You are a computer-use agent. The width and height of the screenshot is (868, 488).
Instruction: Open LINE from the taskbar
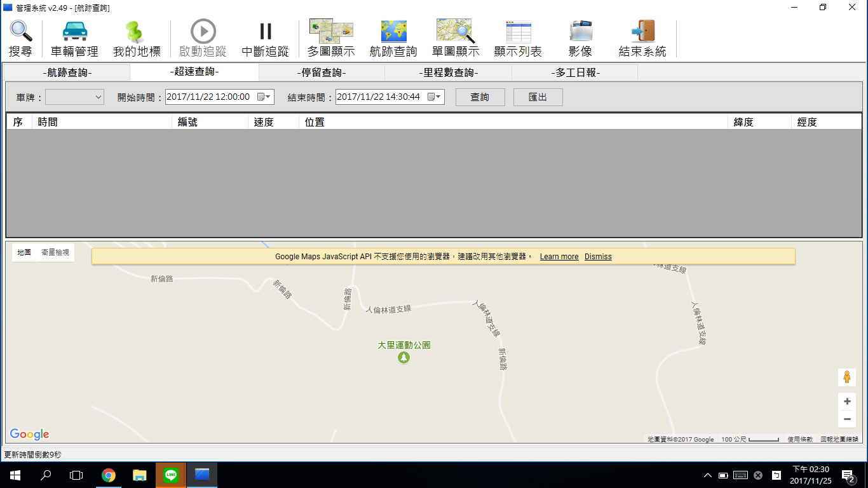tap(171, 475)
